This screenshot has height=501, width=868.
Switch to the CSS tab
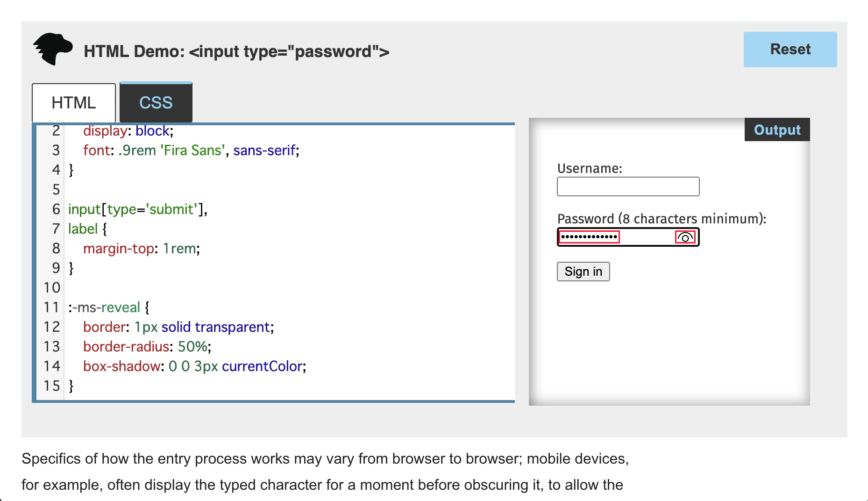pos(156,102)
